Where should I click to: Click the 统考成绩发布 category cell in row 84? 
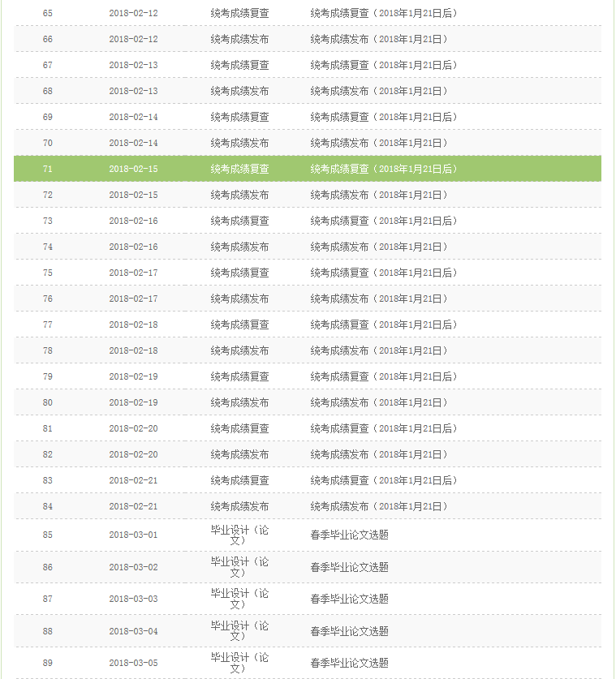[x=239, y=506]
